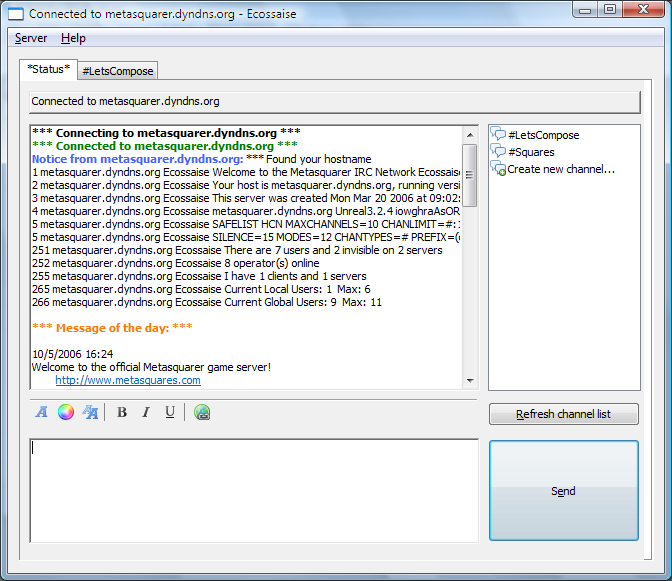Viewport: 672px width, 581px height.
Task: Click the Ecossaise window icon in title bar
Action: 16,14
